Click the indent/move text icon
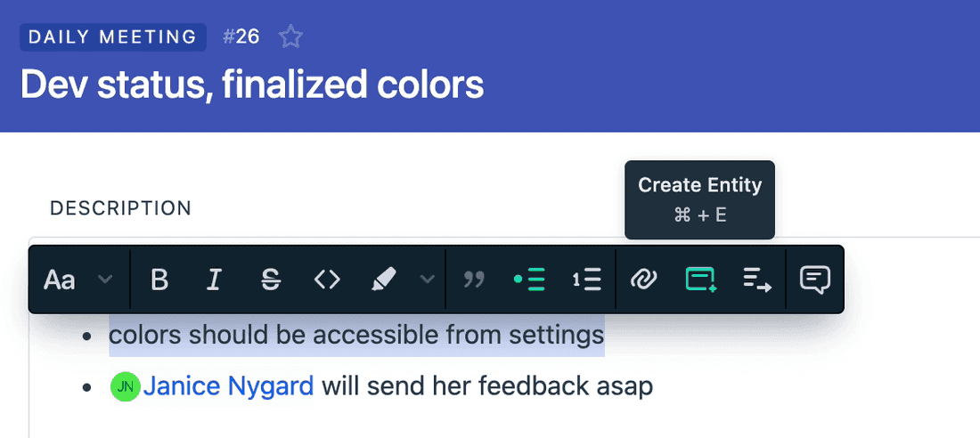 pyautogui.click(x=757, y=280)
